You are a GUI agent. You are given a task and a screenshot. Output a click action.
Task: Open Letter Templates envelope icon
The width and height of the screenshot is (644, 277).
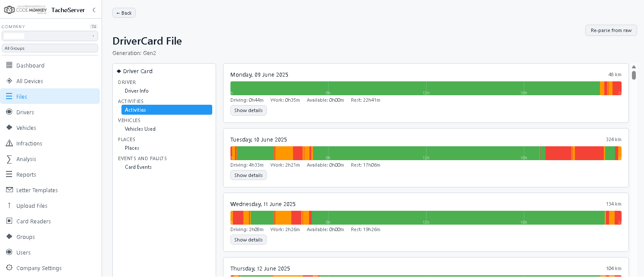pyautogui.click(x=9, y=190)
